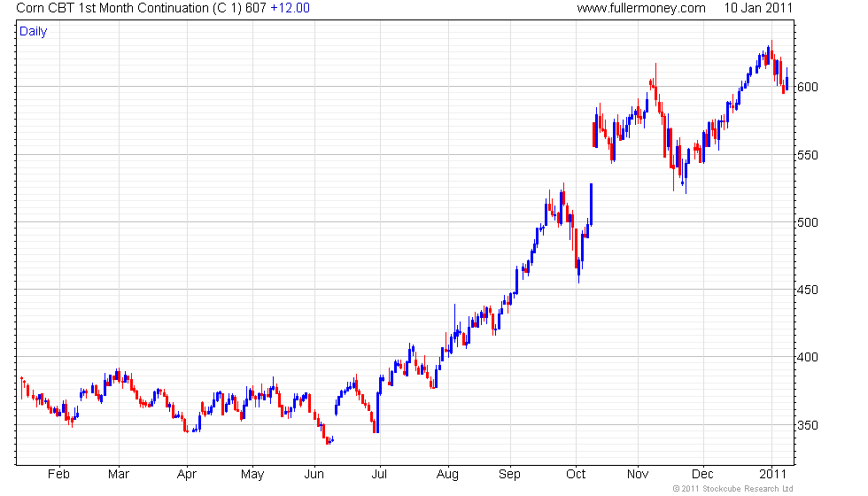
Task: Click the chart title 'Corn CBT 1st Month Continuation'
Action: (x=112, y=8)
